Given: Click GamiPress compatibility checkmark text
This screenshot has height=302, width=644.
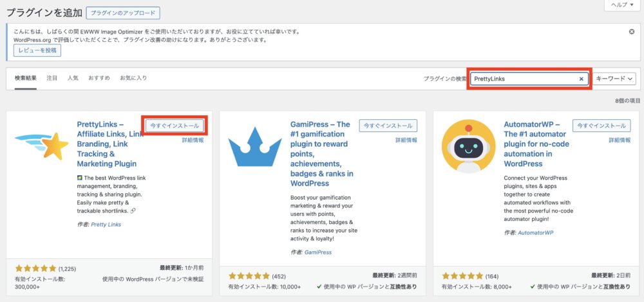Looking at the screenshot, I should point(367,287).
